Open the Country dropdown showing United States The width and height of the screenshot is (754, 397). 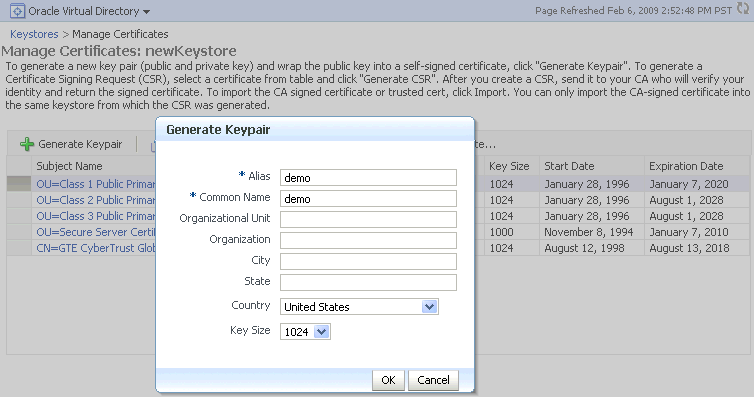pos(359,307)
